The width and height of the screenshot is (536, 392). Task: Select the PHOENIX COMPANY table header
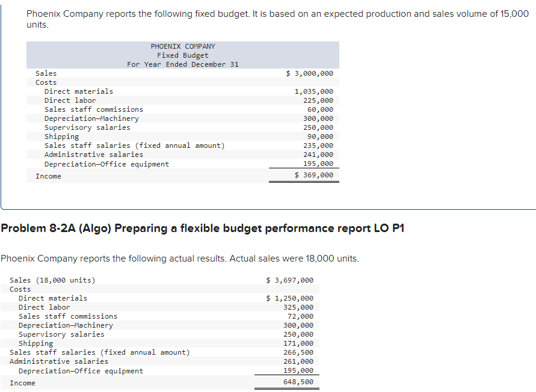click(183, 46)
